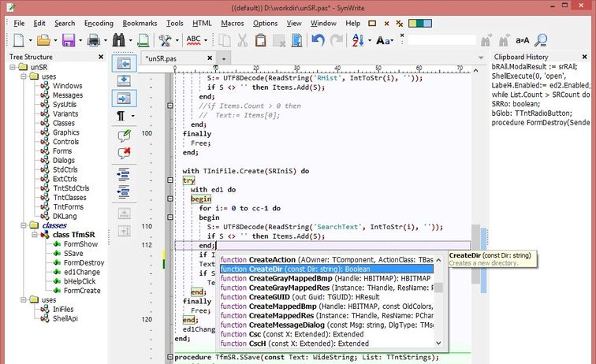
Task: Select 'bGlob: TTntRadioButton;' clipboard entry
Action: click(531, 113)
